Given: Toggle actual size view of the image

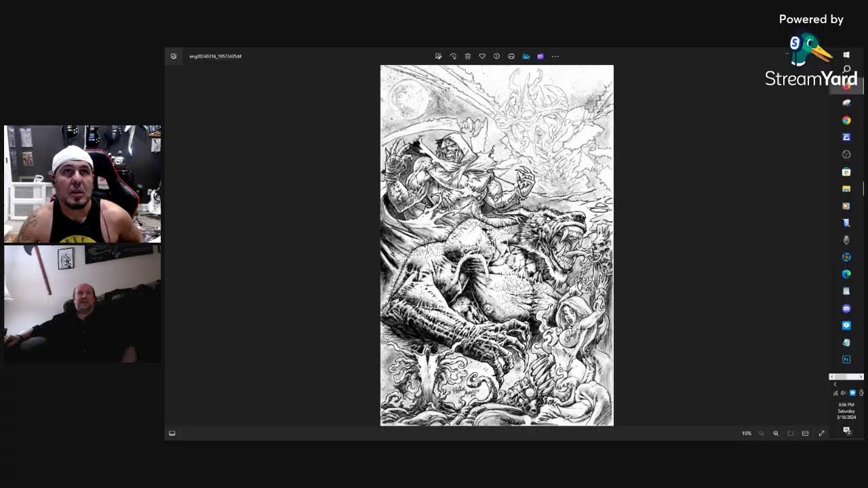Looking at the screenshot, I should (805, 434).
